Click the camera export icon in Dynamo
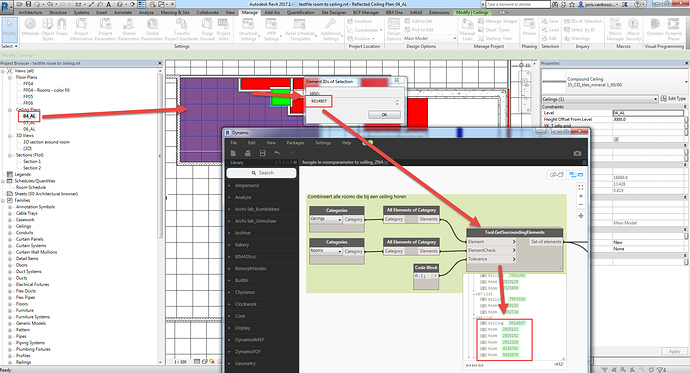 pyautogui.click(x=577, y=153)
